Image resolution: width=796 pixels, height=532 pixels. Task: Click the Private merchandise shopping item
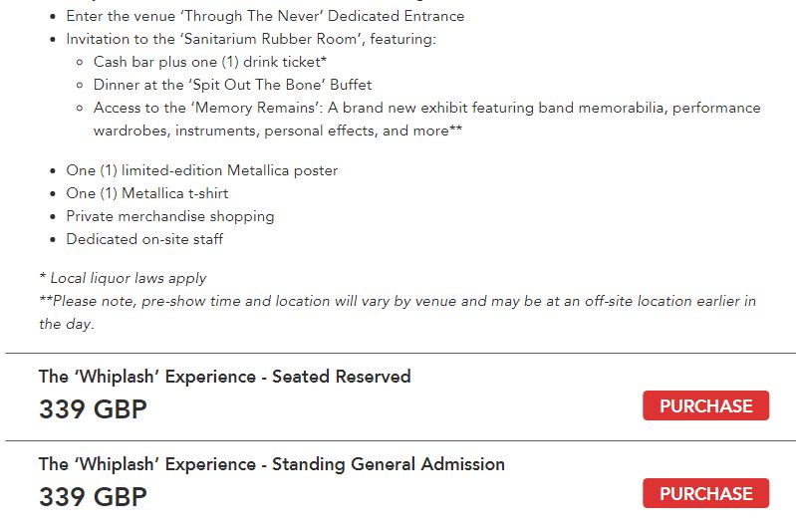point(169,216)
